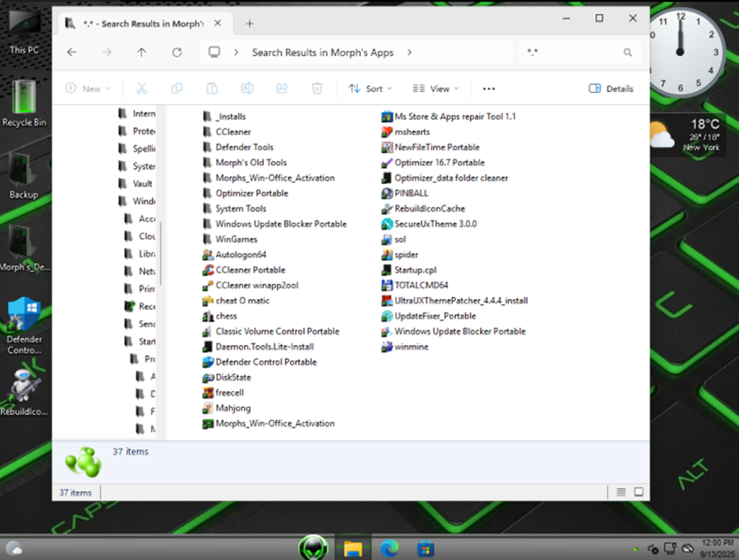
Task: Toggle the Details pane button
Action: tap(611, 89)
